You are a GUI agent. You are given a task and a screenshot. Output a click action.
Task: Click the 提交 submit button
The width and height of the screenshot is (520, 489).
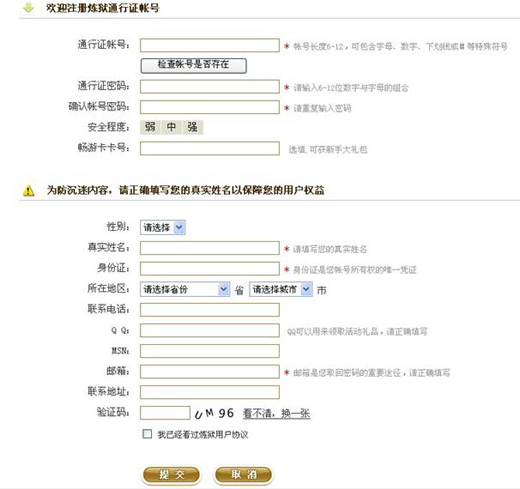(x=171, y=475)
